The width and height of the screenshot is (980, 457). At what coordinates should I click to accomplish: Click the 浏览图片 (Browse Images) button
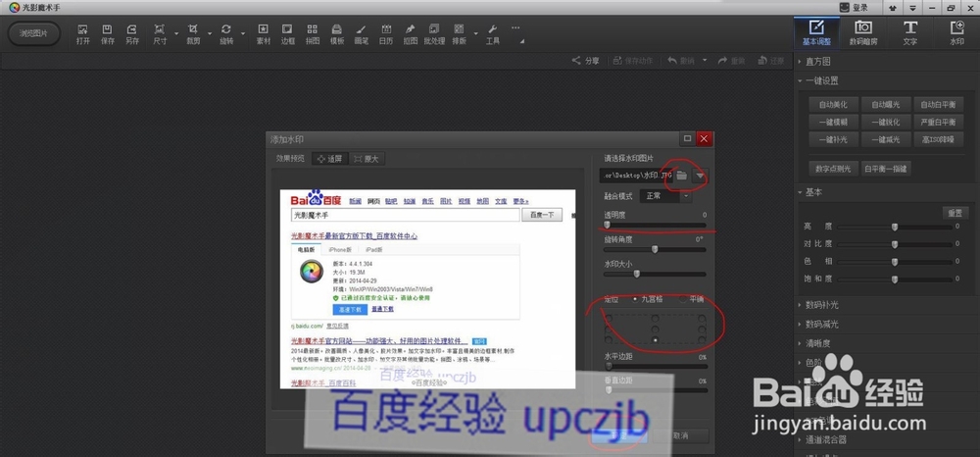(x=33, y=33)
